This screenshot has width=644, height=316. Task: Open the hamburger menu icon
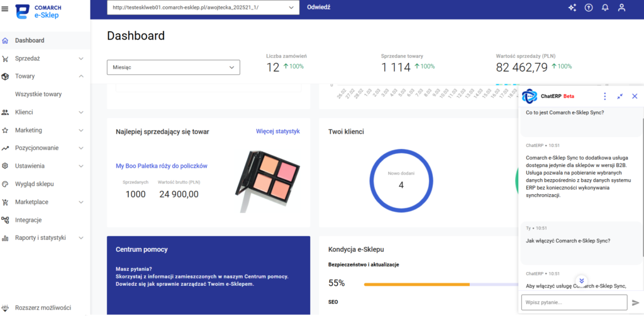[x=6, y=8]
